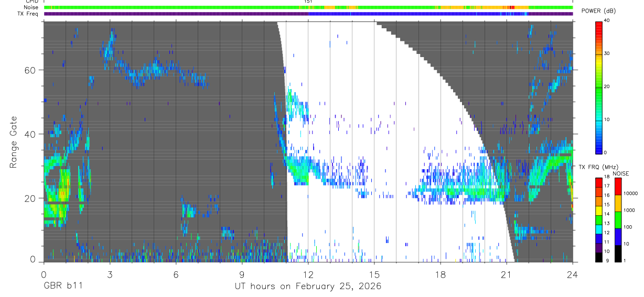Click the purple 10–11 MHz TX FRQ swatch
This screenshot has height=297, width=644.
pyautogui.click(x=598, y=248)
